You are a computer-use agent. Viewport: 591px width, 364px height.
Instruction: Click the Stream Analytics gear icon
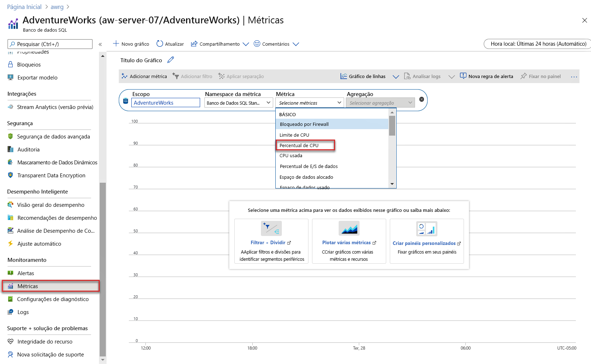point(10,107)
